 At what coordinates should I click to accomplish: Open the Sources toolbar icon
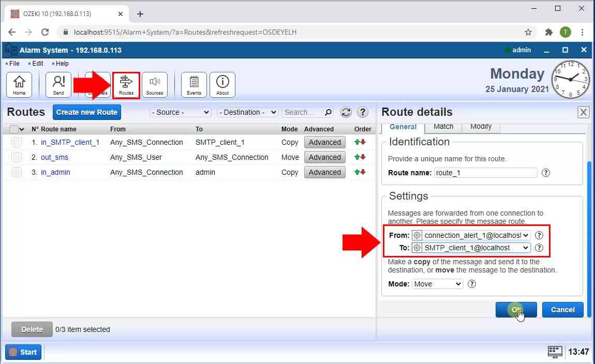[x=155, y=85]
